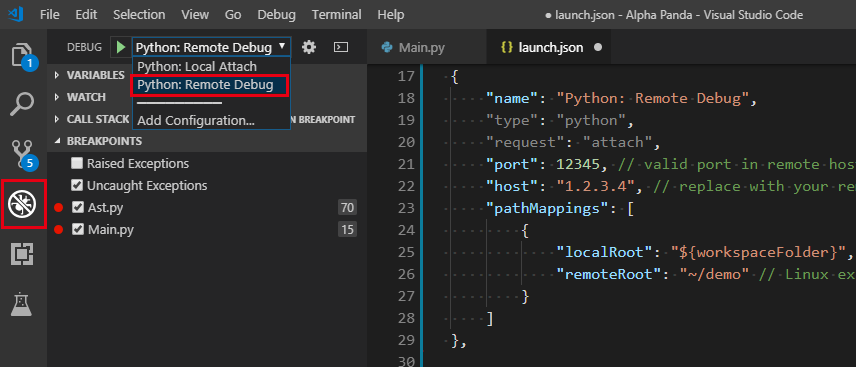The width and height of the screenshot is (856, 367).
Task: Open Ast.py breakpoint entry
Action: [x=105, y=208]
